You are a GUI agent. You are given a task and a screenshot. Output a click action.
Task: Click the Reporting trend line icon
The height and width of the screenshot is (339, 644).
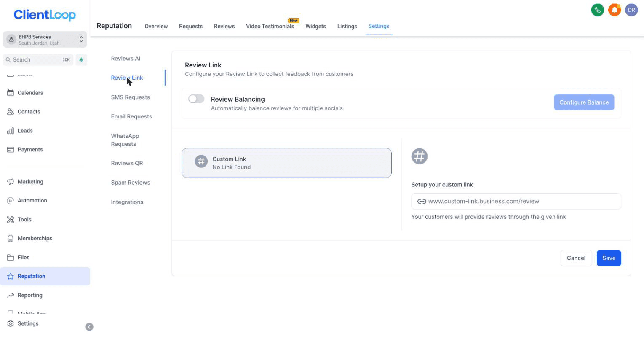pos(11,296)
